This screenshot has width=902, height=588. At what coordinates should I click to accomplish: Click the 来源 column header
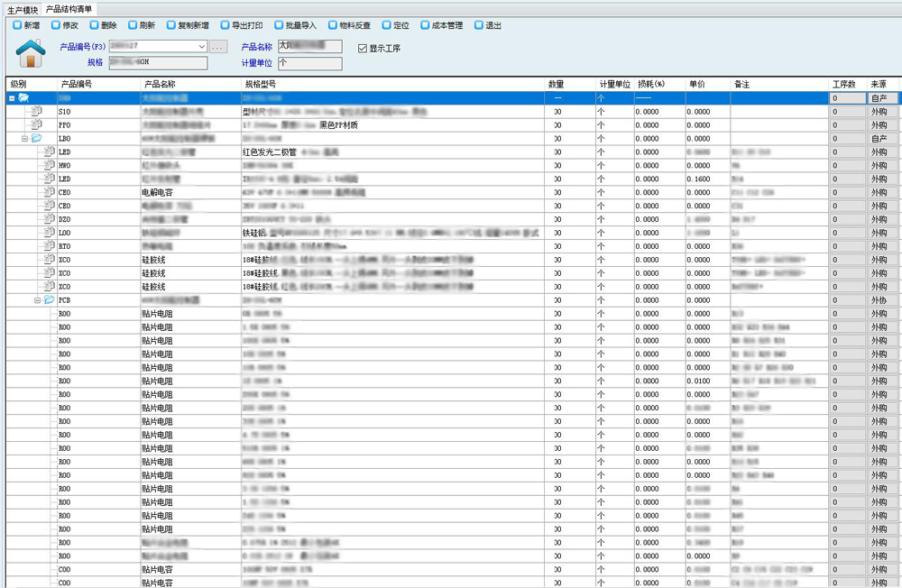(x=879, y=84)
